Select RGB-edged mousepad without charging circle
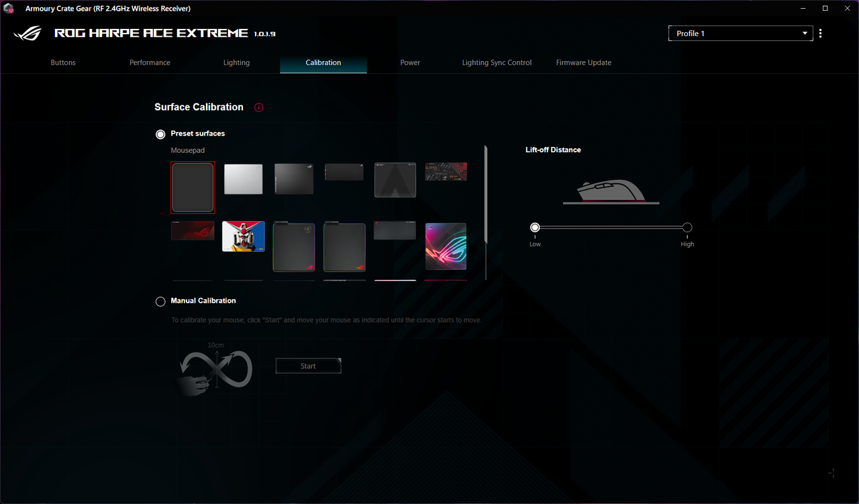This screenshot has width=859, height=504. point(344,247)
